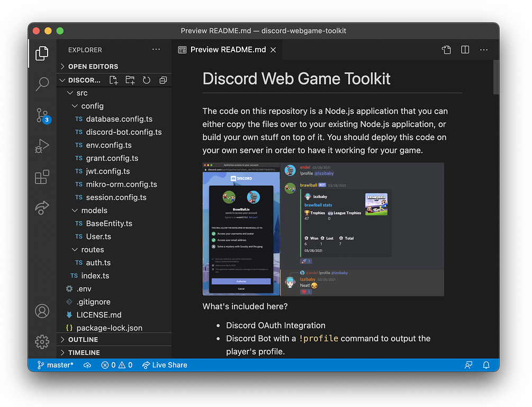Open the Accounts icon above settings
The width and height of the screenshot is (532, 407).
pos(42,312)
